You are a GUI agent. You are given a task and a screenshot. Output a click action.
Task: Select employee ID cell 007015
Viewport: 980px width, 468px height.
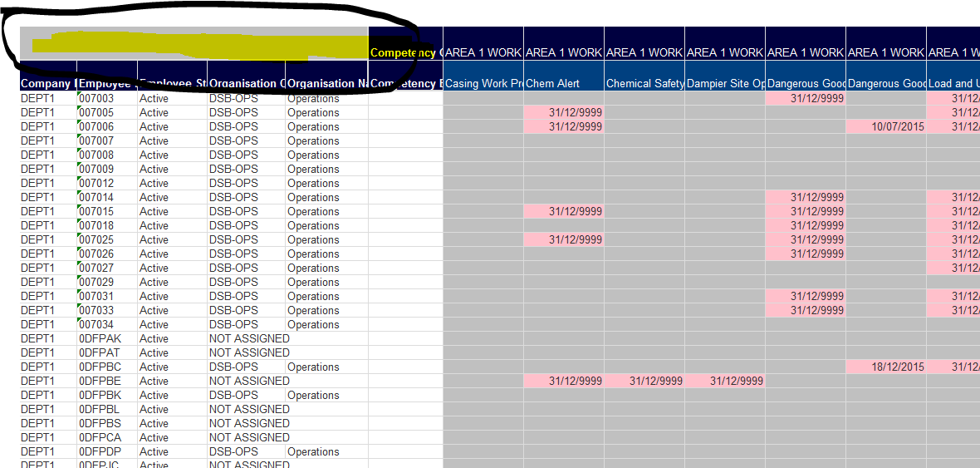107,211
